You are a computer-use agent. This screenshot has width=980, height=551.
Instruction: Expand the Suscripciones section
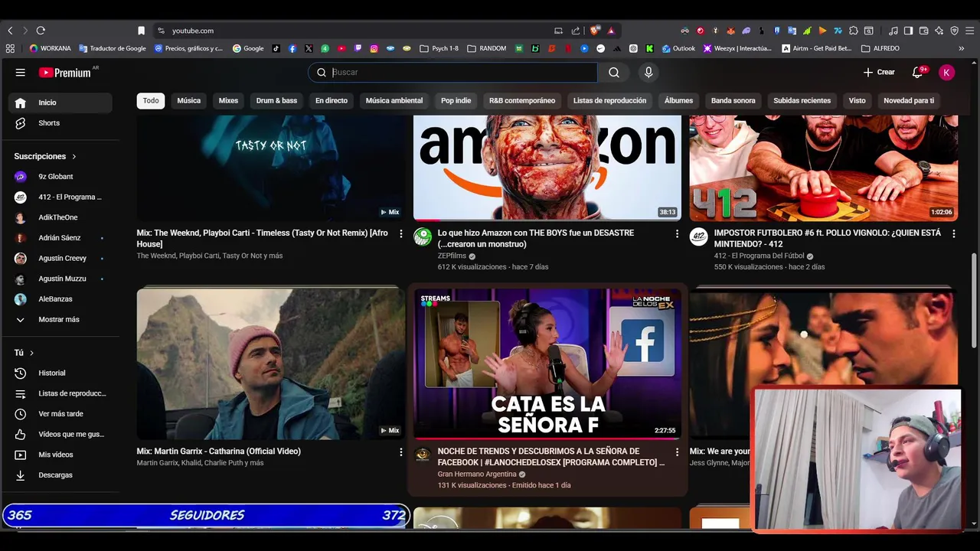coord(45,156)
